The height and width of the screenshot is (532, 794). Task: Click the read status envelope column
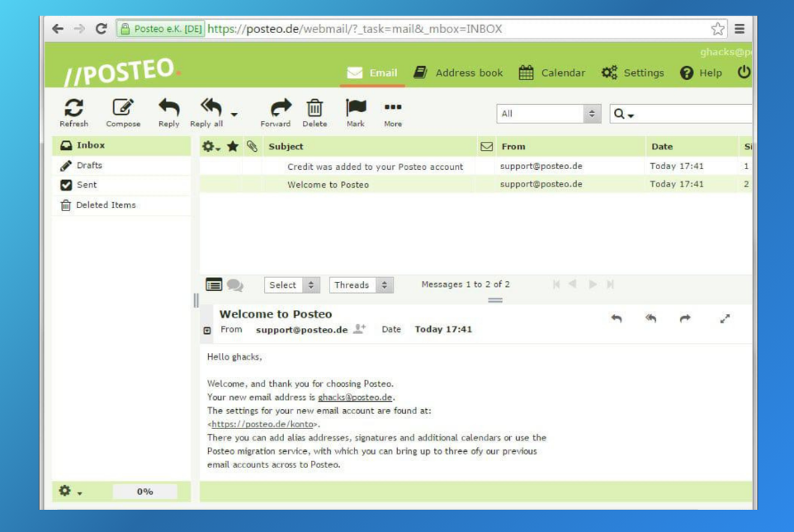click(486, 146)
